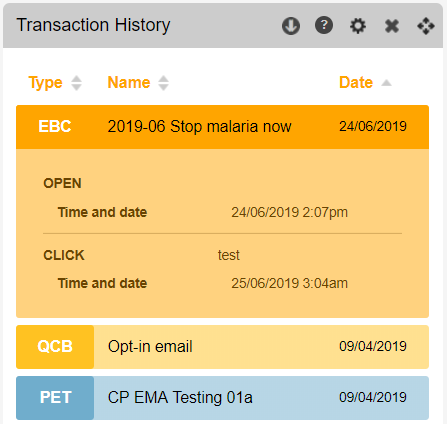Expand the PET CP EMA Testing 01a row

(x=222, y=398)
